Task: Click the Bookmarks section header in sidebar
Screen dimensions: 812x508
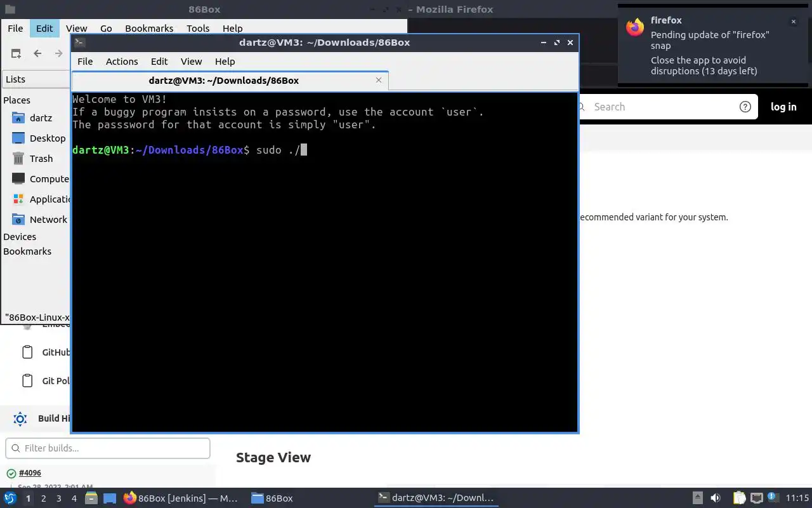Action: [27, 251]
